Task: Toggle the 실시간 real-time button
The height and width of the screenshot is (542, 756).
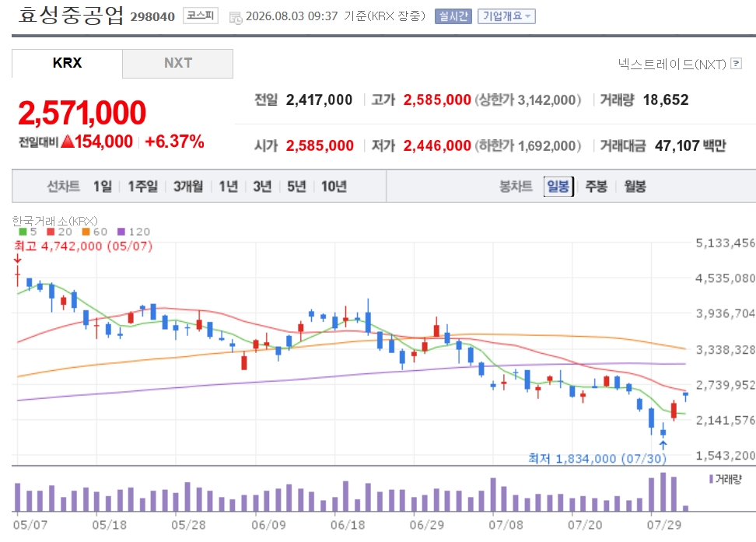Action: 453,16
